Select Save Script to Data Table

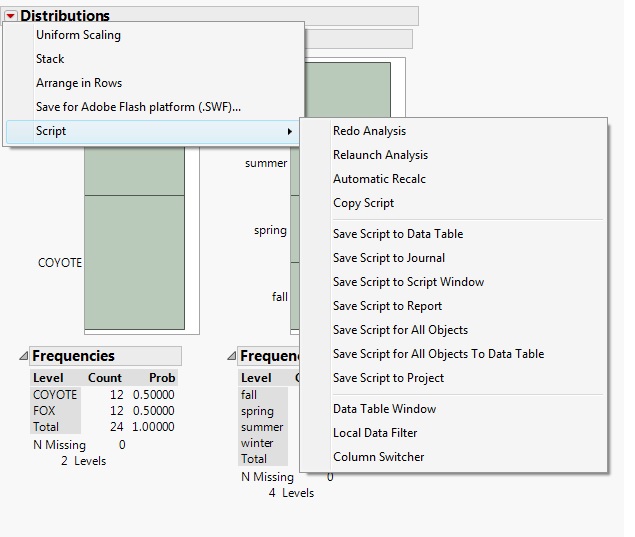coord(398,234)
